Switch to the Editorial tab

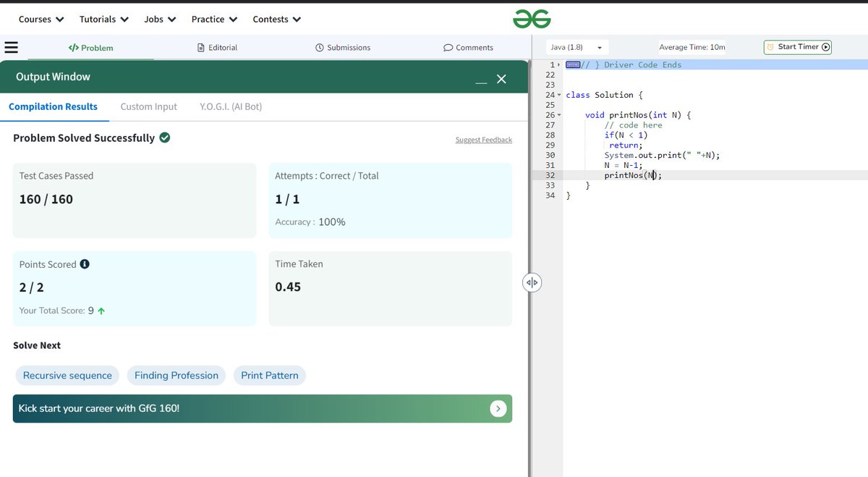click(218, 48)
